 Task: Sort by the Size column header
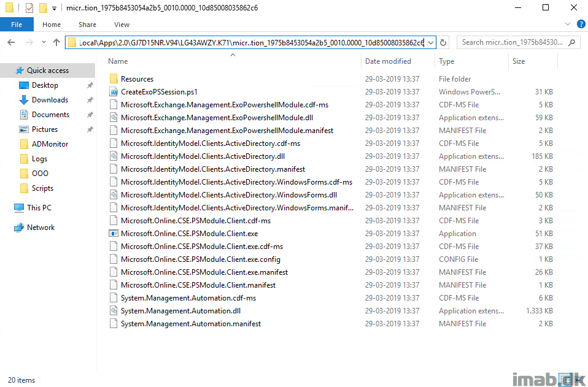tap(519, 61)
